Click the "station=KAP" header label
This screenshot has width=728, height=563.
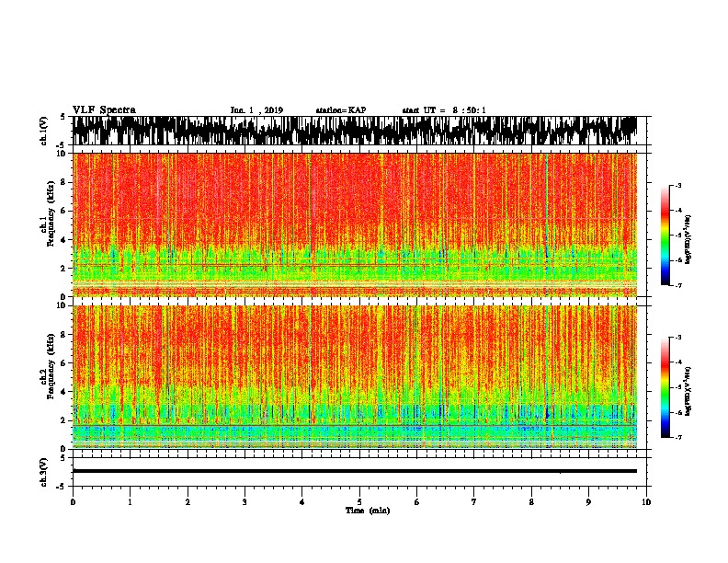[341, 110]
